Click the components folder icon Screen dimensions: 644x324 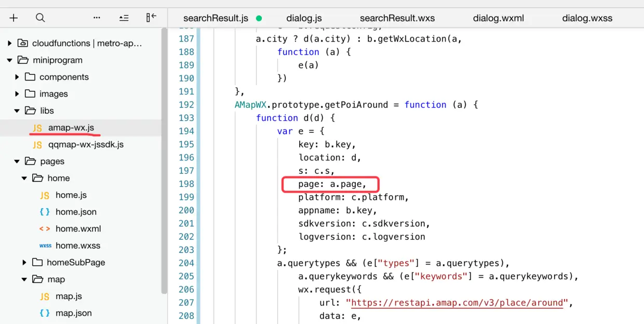[x=30, y=77]
